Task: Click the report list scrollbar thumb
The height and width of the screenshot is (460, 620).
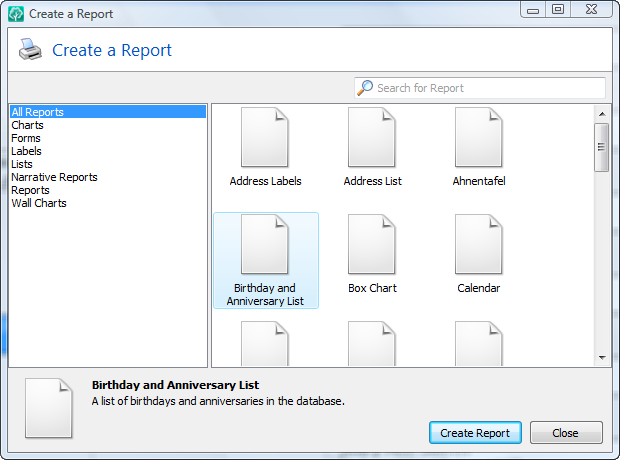Action: 602,147
